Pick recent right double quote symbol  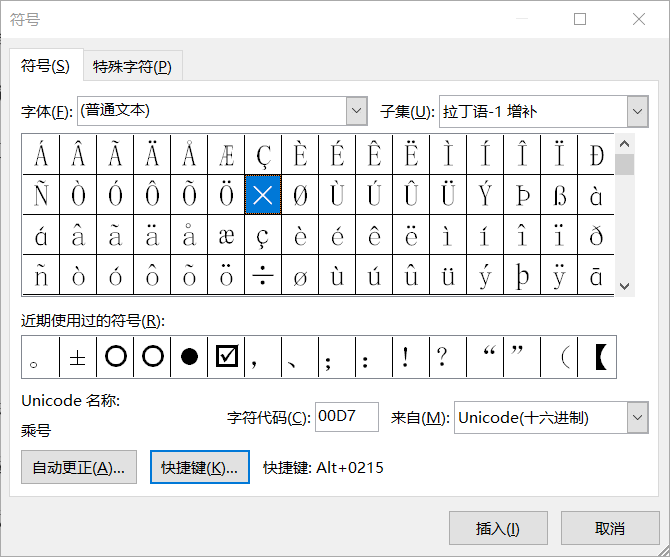(x=522, y=357)
